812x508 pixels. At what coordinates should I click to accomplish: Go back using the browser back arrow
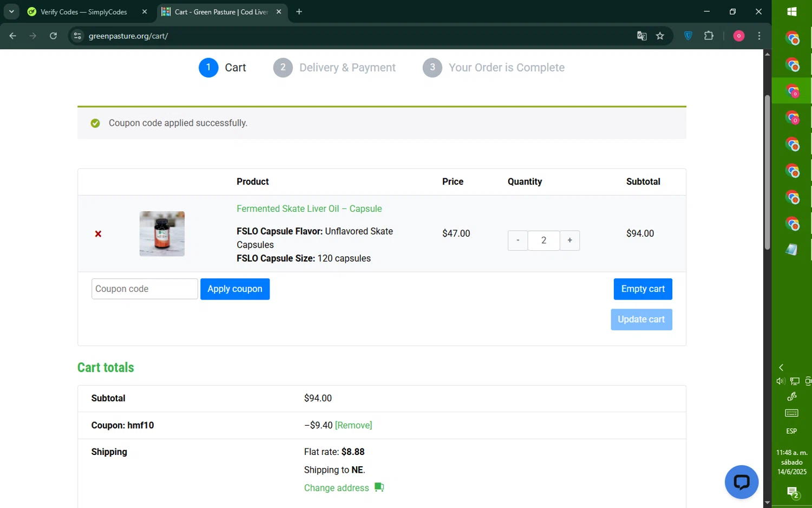(x=13, y=36)
